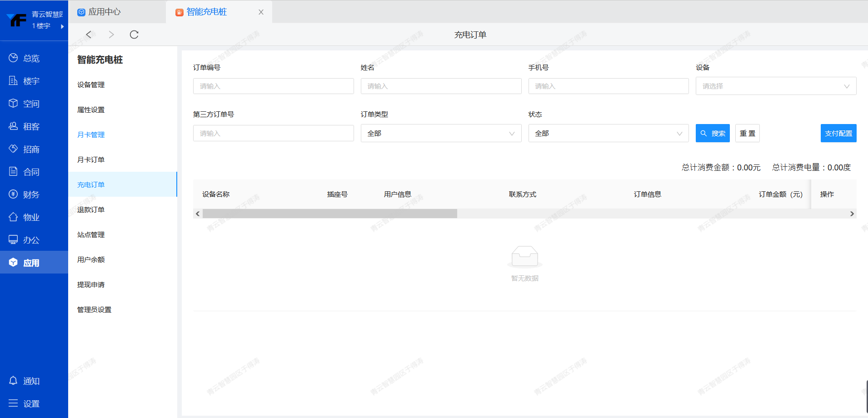Click the forward navigation arrow icon
868x418 pixels.
point(111,35)
